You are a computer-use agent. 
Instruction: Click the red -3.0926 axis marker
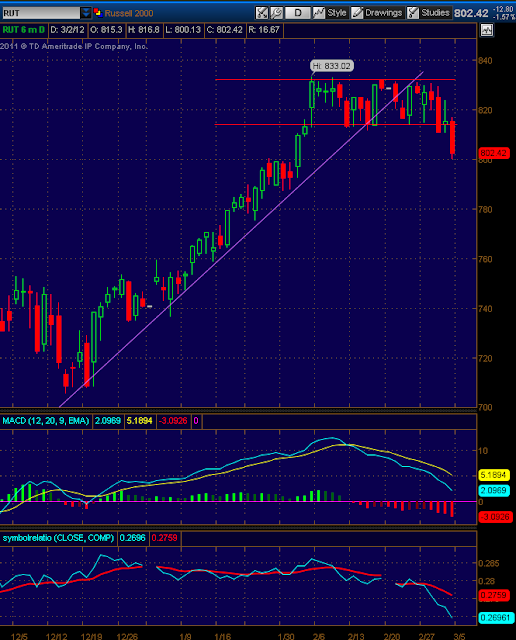click(494, 517)
